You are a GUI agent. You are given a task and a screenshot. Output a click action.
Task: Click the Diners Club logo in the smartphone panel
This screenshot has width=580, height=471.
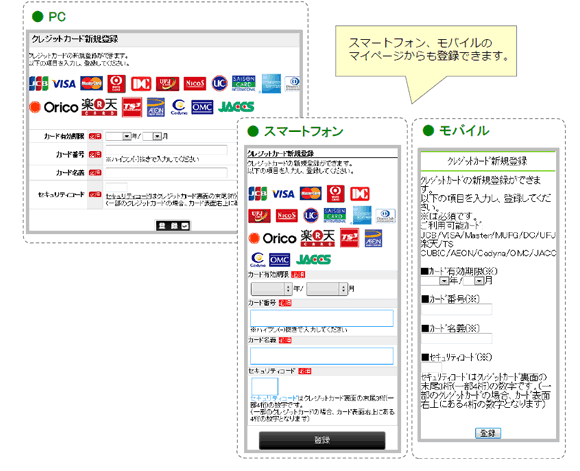pos(385,216)
